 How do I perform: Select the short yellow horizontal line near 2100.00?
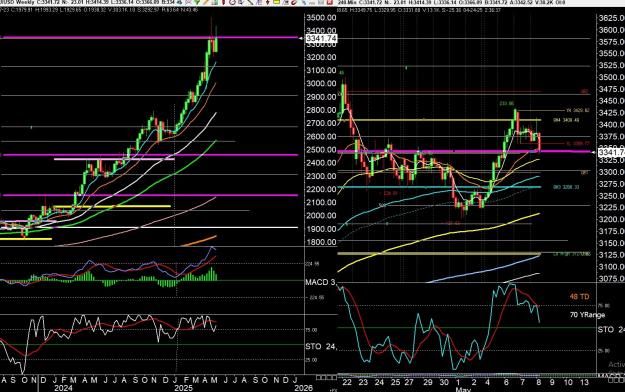[112, 206]
